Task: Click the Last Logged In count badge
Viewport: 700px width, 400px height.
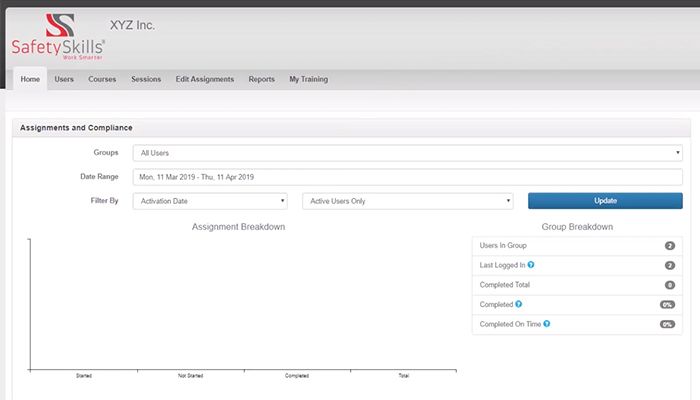Action: [669, 265]
